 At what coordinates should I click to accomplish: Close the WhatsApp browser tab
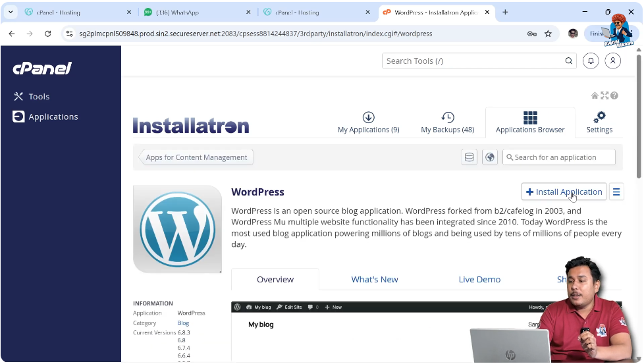coord(248,13)
